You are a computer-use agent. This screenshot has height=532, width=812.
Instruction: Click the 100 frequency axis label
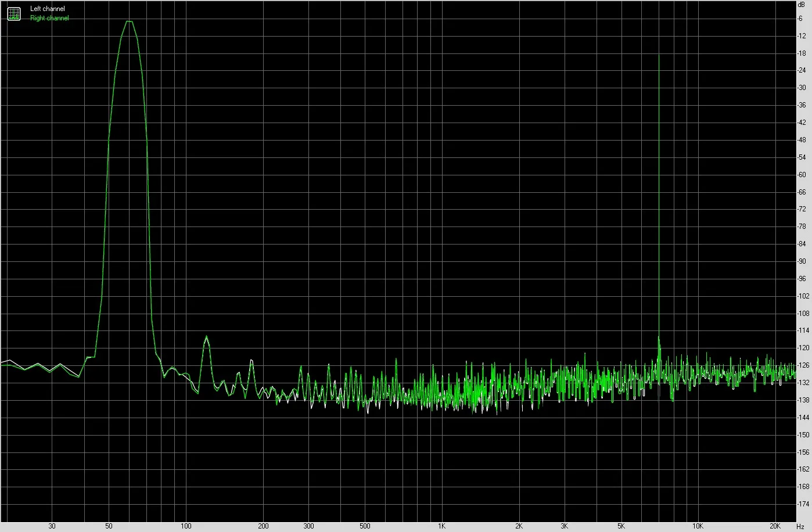186,526
